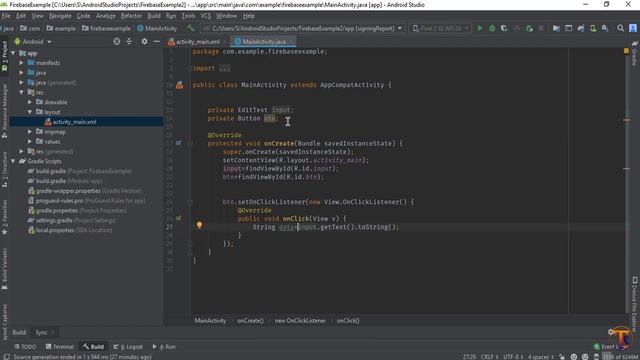Click related XML file gutter icon
Screen dimensions: 640x360
[x=179, y=85]
